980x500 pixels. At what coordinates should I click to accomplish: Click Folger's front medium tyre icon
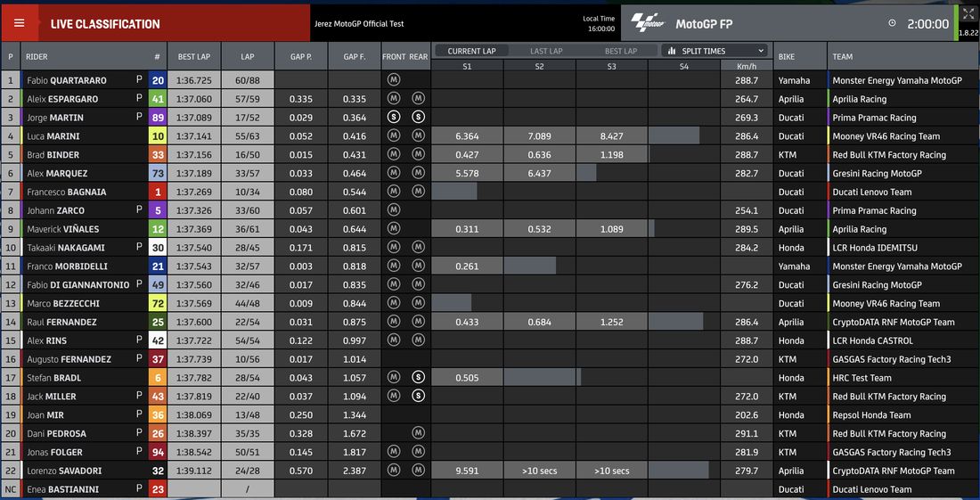[394, 452]
